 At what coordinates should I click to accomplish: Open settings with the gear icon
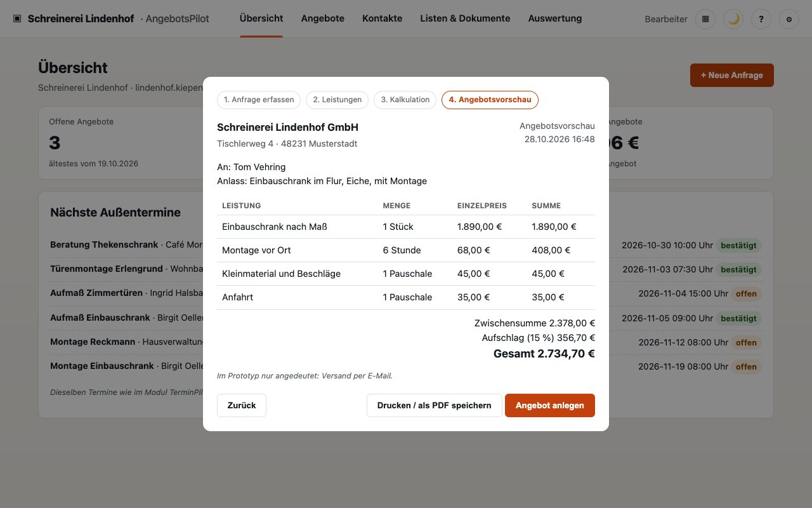(x=789, y=19)
